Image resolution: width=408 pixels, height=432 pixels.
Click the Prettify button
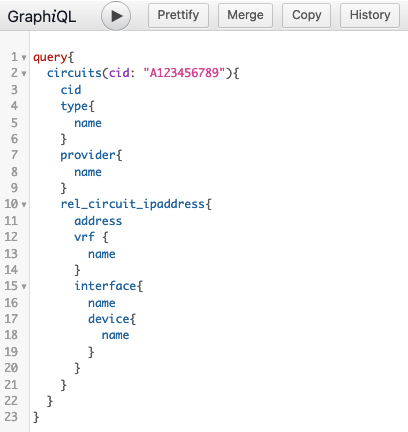(178, 15)
